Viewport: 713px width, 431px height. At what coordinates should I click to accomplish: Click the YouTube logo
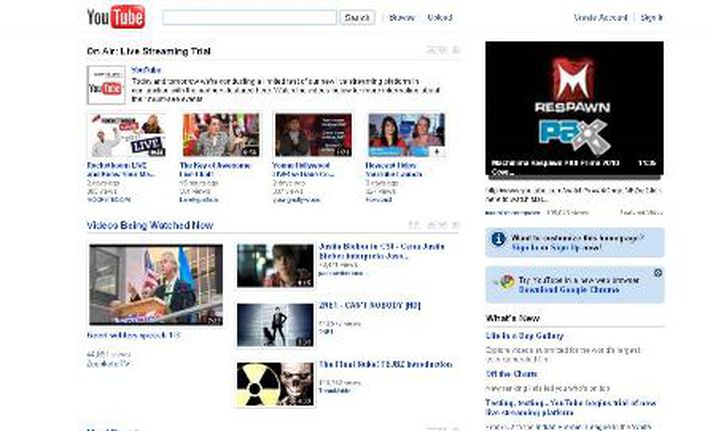pyautogui.click(x=116, y=17)
